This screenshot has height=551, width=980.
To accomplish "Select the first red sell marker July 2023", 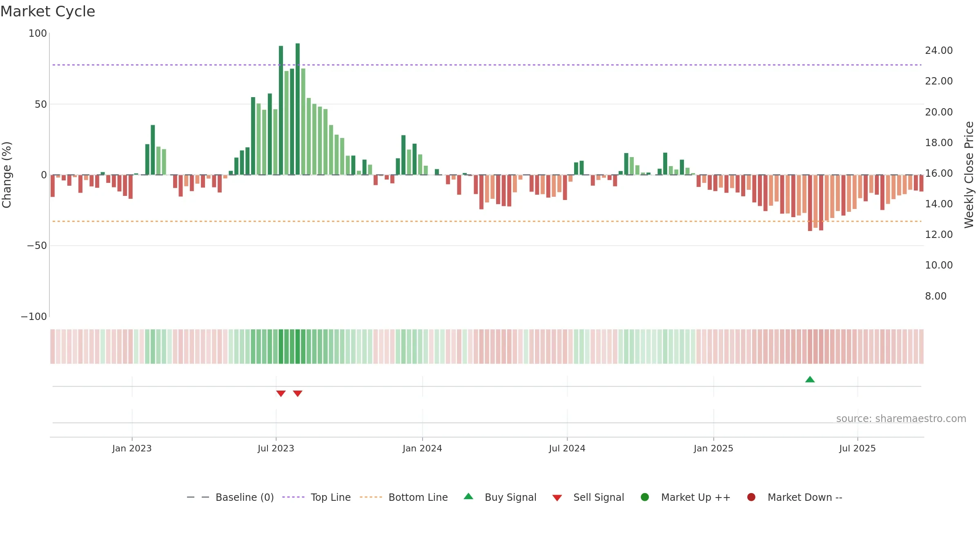I will 281,393.
